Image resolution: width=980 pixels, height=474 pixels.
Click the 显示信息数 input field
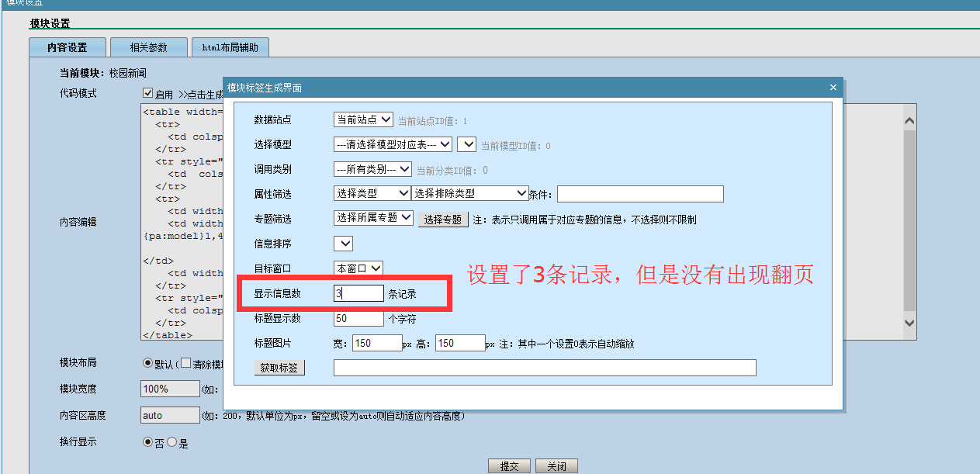358,293
